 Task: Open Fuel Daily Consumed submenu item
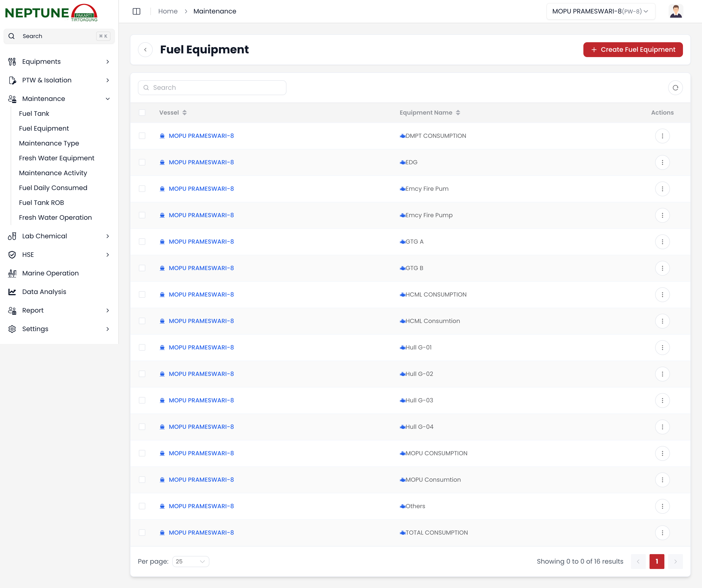[x=53, y=188]
